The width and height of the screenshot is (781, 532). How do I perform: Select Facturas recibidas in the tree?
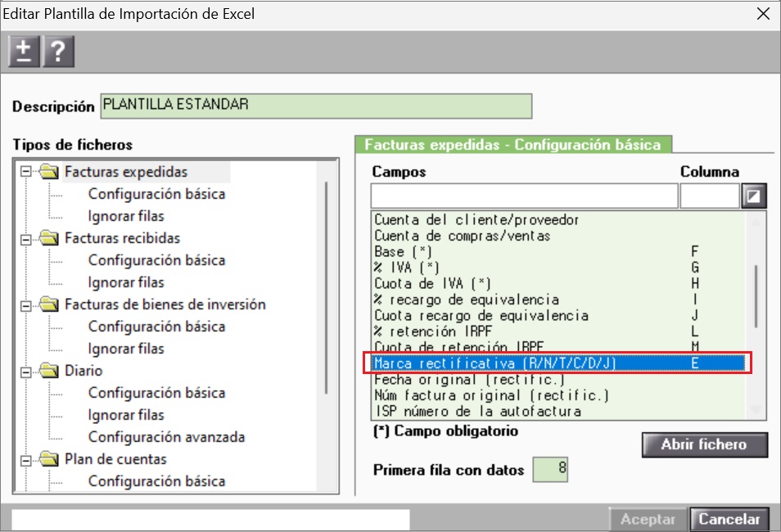[123, 238]
